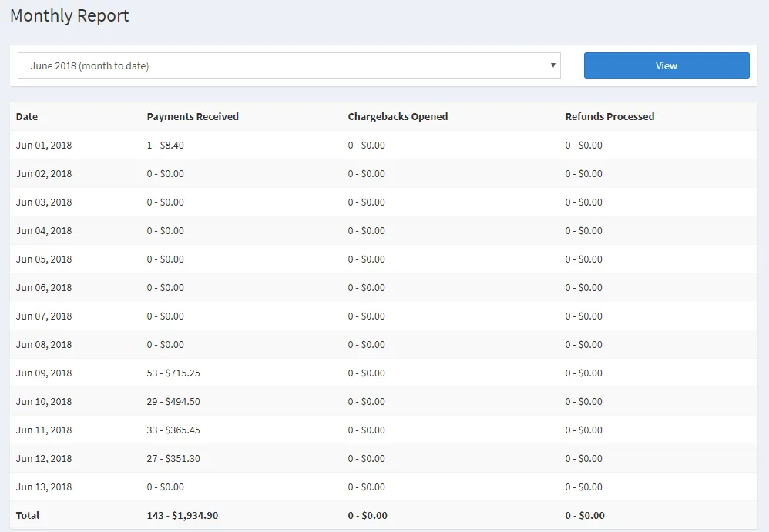Click Jun 05 payments received value

(165, 259)
